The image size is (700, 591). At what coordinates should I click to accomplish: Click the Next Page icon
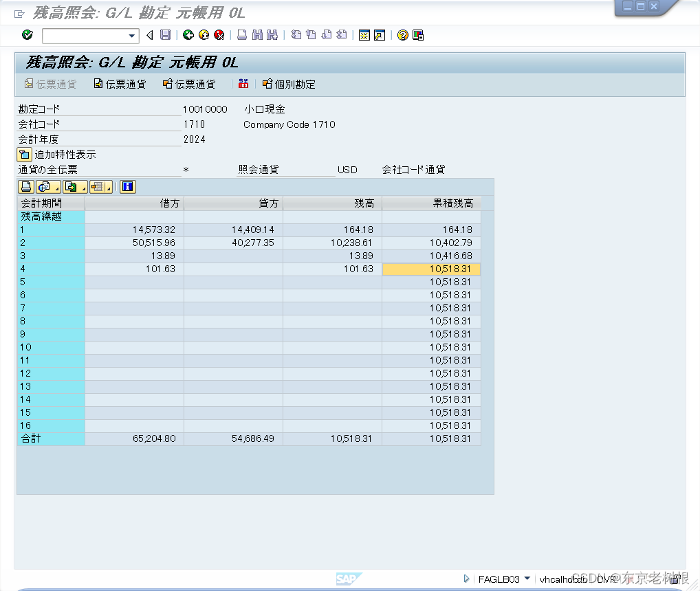[327, 35]
